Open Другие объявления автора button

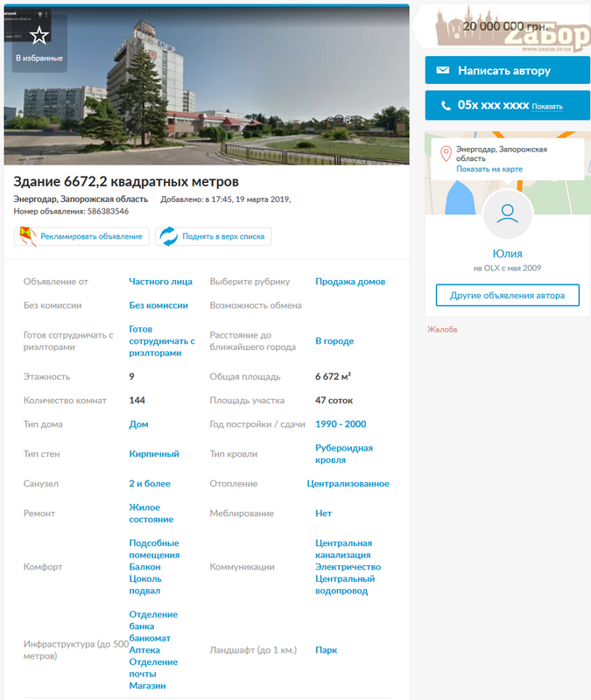(507, 295)
